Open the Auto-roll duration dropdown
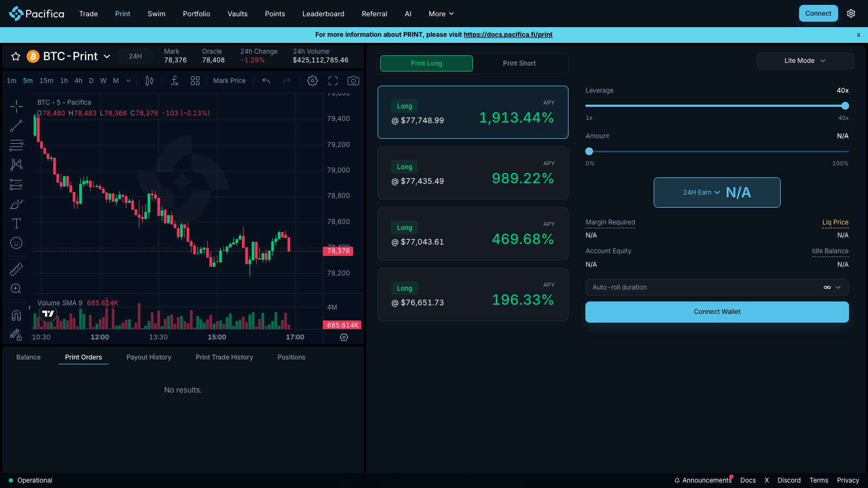 pyautogui.click(x=717, y=287)
